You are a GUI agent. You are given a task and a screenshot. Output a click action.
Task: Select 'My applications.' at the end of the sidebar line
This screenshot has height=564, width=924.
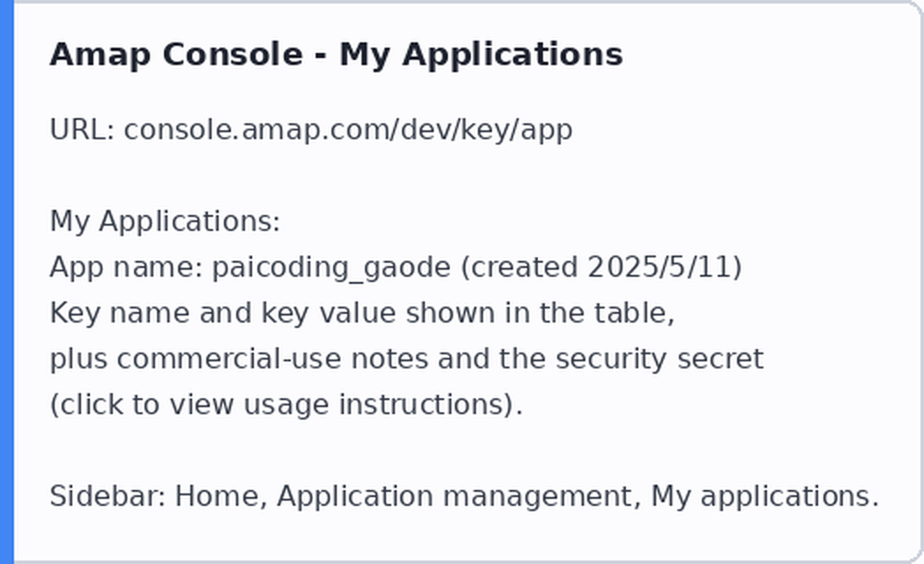point(765,496)
